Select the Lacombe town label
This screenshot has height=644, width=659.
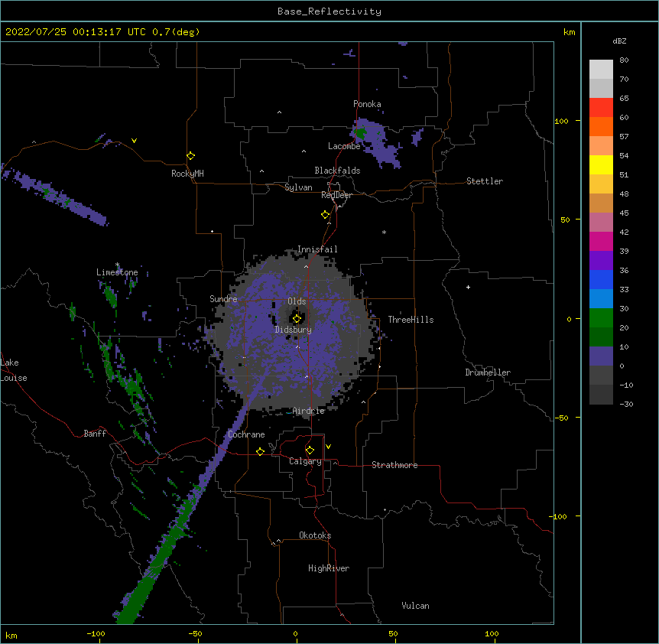click(344, 146)
